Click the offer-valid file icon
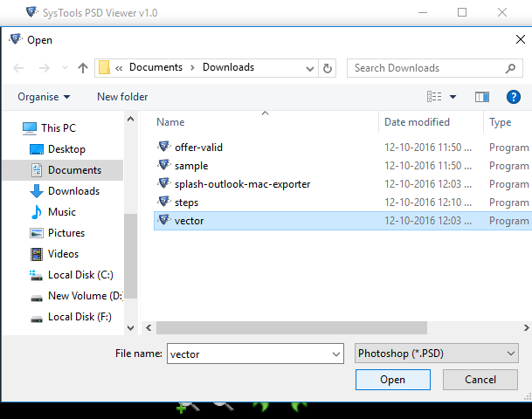The width and height of the screenshot is (532, 419). pyautogui.click(x=164, y=147)
